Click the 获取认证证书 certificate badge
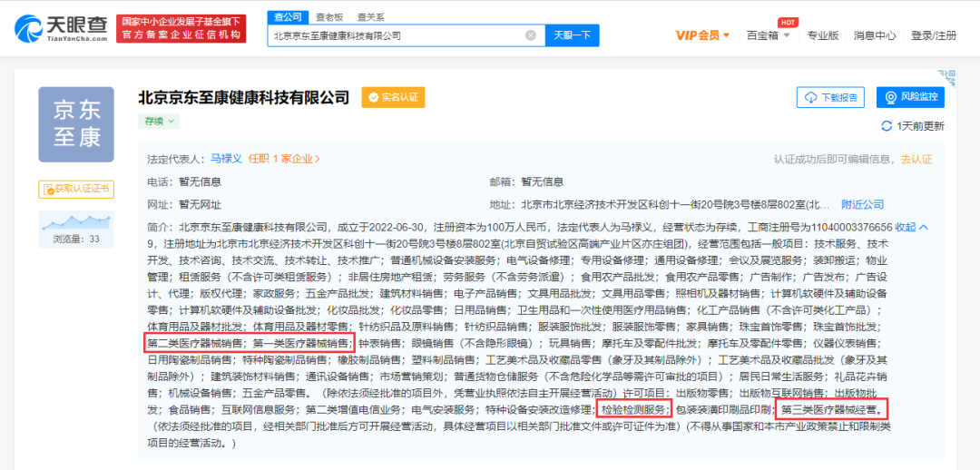Image resolution: width=980 pixels, height=470 pixels. pos(75,189)
